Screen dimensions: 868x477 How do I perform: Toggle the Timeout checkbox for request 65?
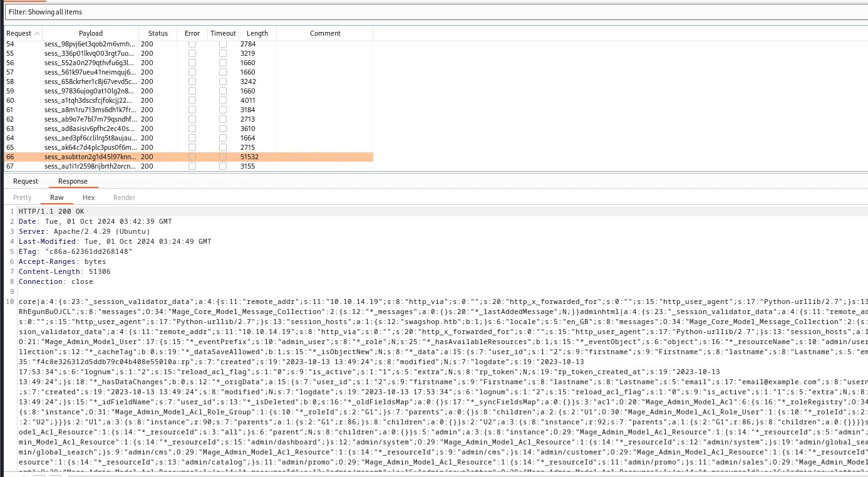[x=223, y=147]
